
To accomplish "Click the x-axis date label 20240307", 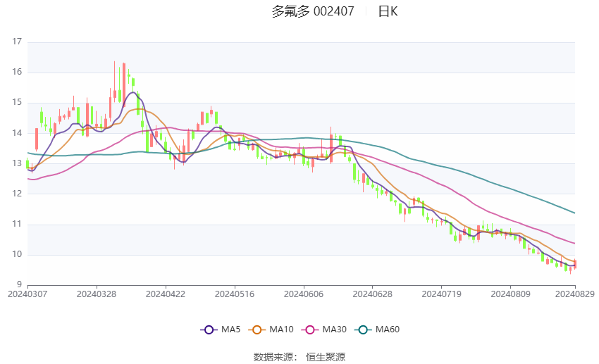I will (27, 294).
